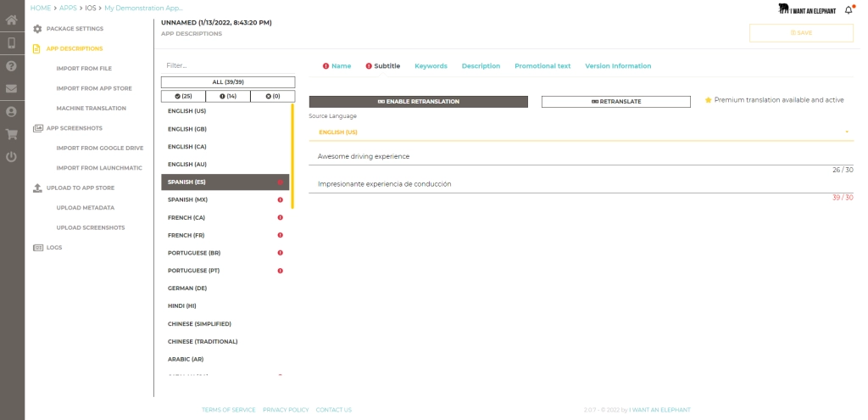Screen dimensions: 868x420
Task: Open Upload to App Store section
Action: click(80, 188)
